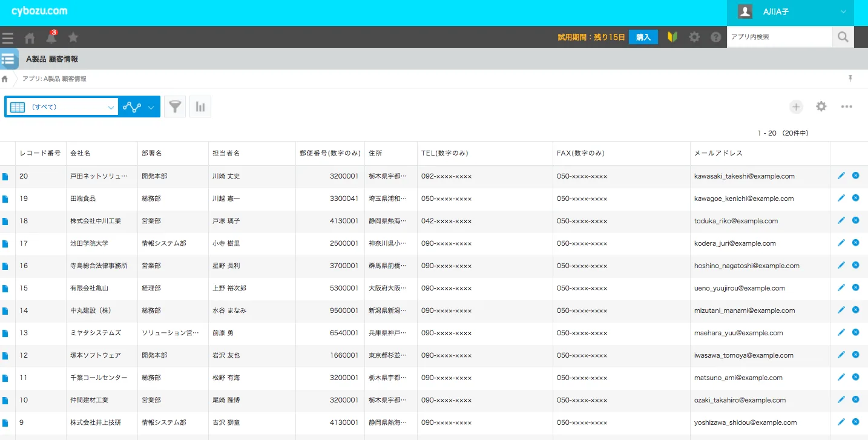Open the notifications bell icon
This screenshot has width=868, height=440.
coord(51,38)
